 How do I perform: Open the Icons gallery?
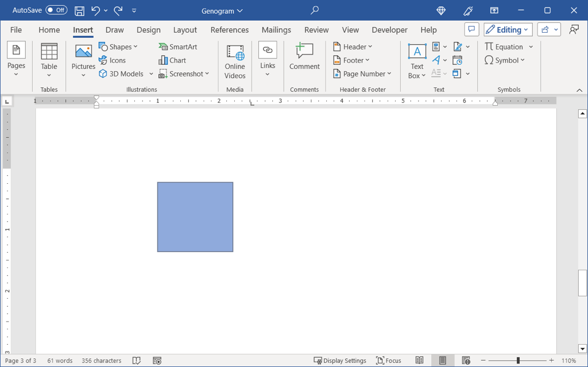(x=112, y=60)
